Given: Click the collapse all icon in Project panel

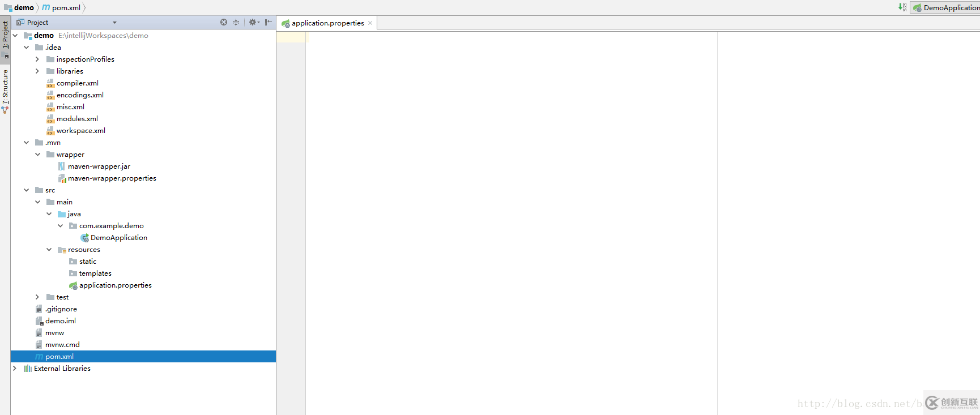Looking at the screenshot, I should (236, 22).
